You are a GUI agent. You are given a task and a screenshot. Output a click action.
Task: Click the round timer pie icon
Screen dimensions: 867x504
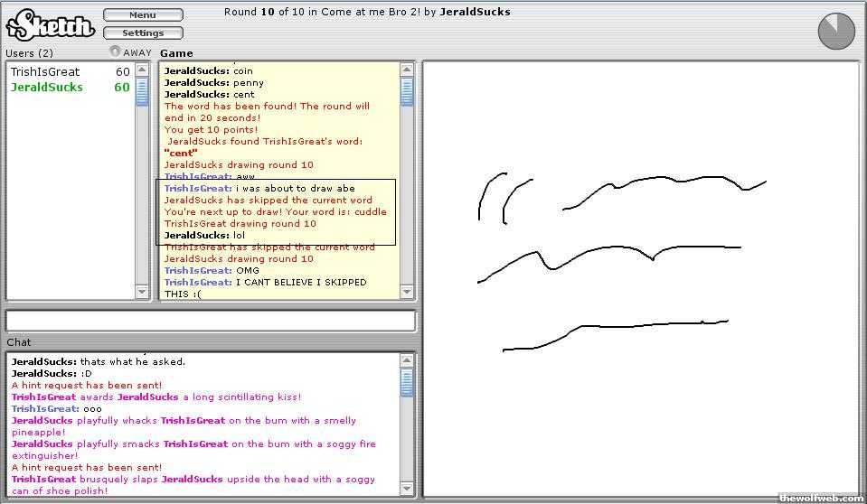tap(835, 32)
